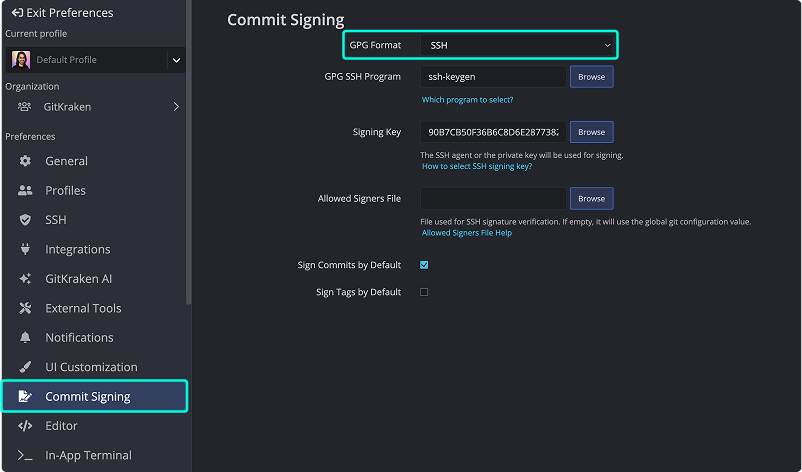Click the SSH shield icon

25,220
